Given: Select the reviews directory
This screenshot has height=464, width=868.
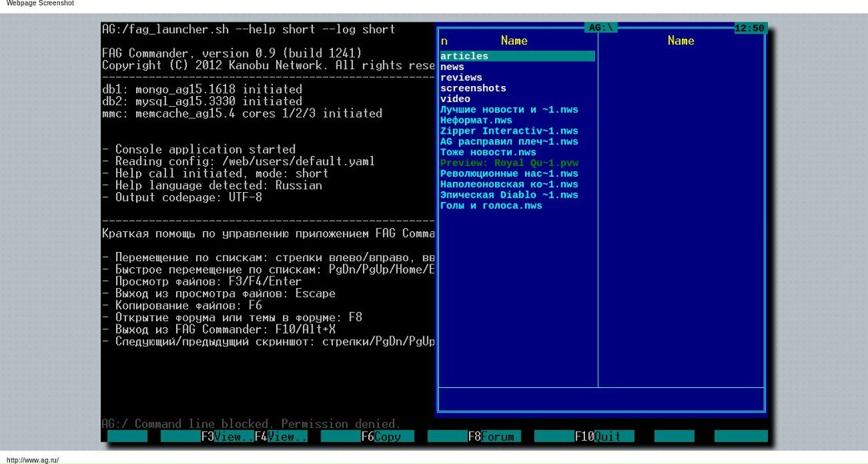Looking at the screenshot, I should (x=461, y=78).
